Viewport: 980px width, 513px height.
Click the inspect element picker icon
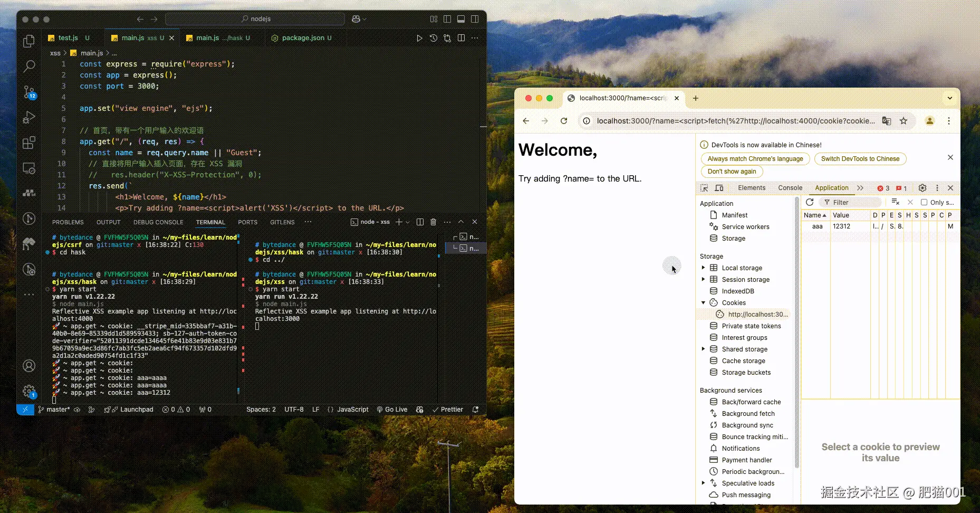pyautogui.click(x=704, y=188)
